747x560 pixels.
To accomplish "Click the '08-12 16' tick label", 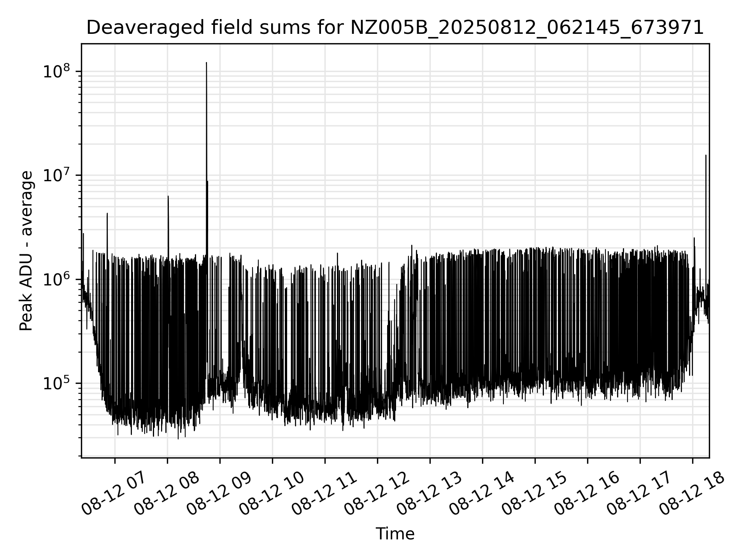I will [586, 493].
